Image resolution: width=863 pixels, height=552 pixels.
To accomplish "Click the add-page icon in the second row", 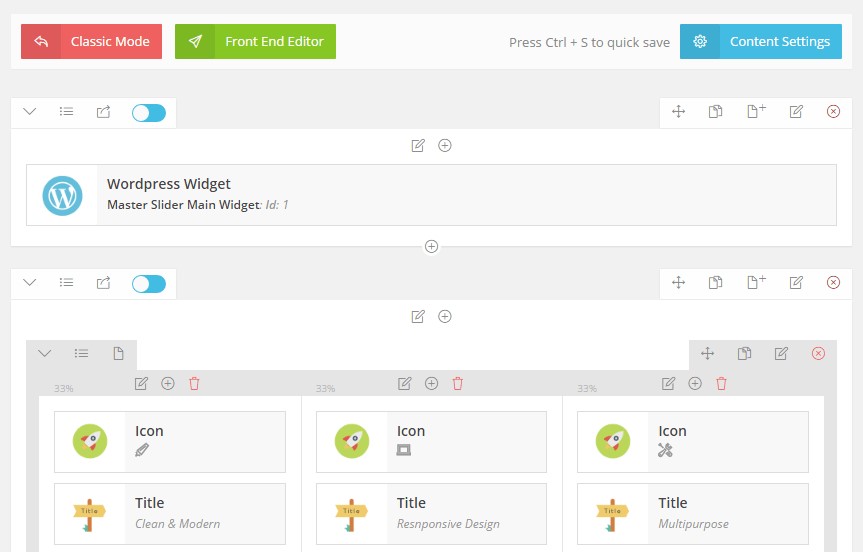I will (x=756, y=283).
